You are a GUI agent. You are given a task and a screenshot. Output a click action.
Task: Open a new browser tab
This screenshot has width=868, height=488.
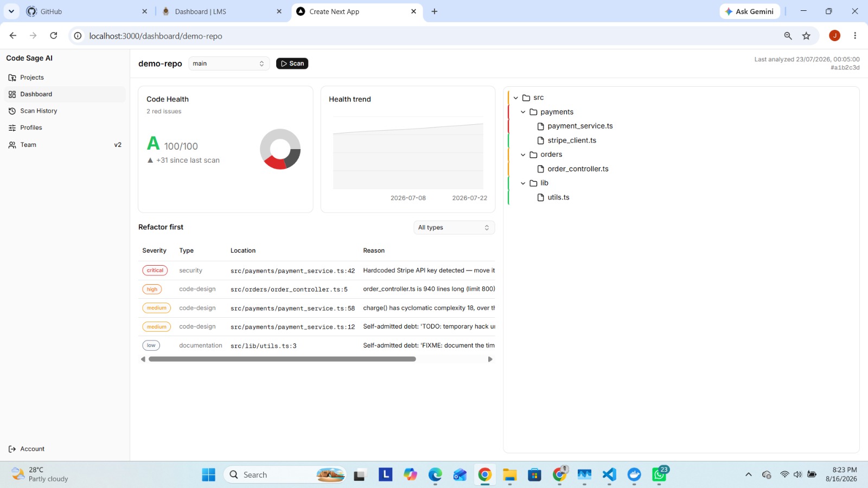[x=435, y=11]
